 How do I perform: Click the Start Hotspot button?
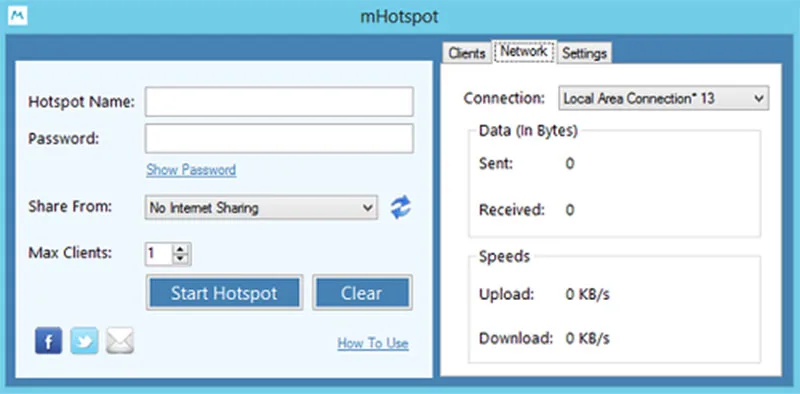(224, 293)
